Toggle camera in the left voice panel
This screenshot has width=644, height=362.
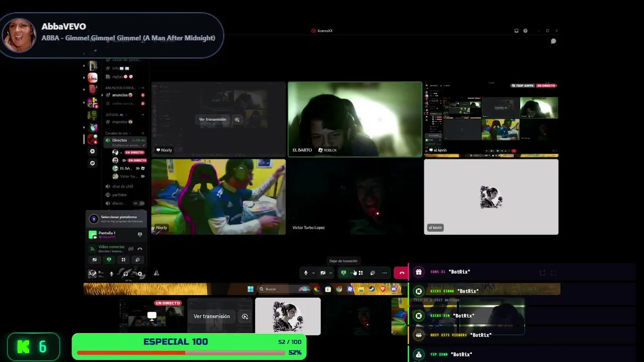pos(95,260)
